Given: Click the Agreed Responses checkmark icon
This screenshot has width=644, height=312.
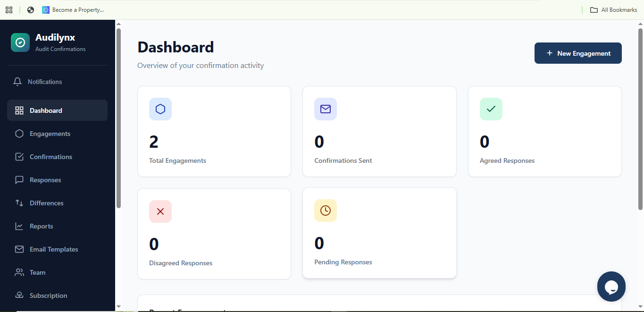Looking at the screenshot, I should tap(491, 109).
